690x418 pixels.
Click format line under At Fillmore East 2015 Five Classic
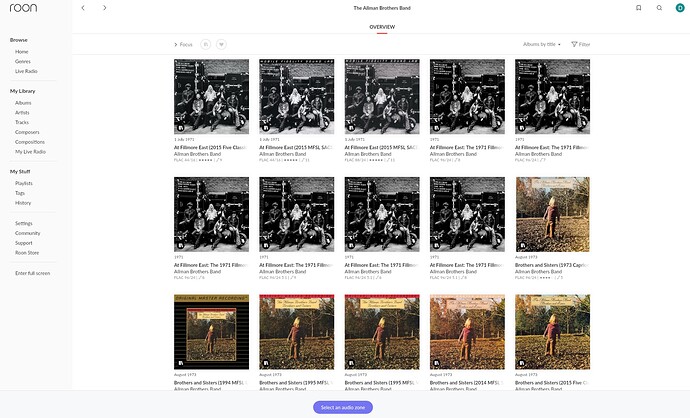click(x=198, y=160)
